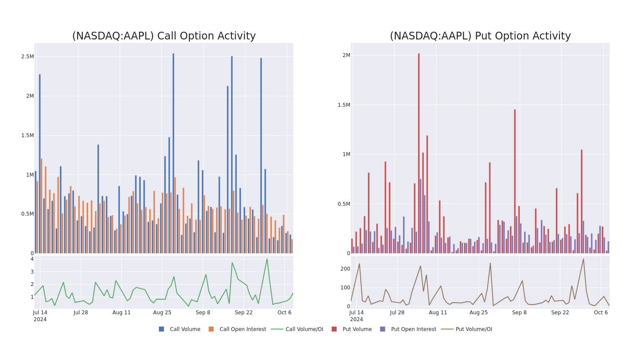The image size is (644, 343).
Task: Click the Put Volume legend swatch
Action: (334, 329)
